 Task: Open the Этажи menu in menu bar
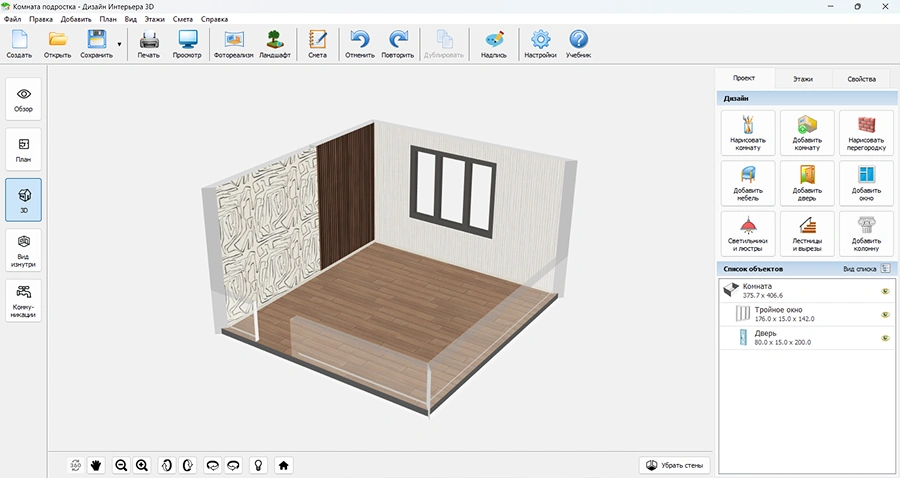pyautogui.click(x=155, y=19)
